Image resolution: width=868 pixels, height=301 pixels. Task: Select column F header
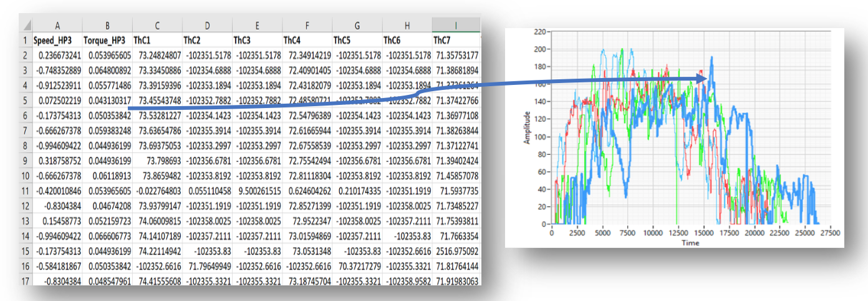point(307,26)
